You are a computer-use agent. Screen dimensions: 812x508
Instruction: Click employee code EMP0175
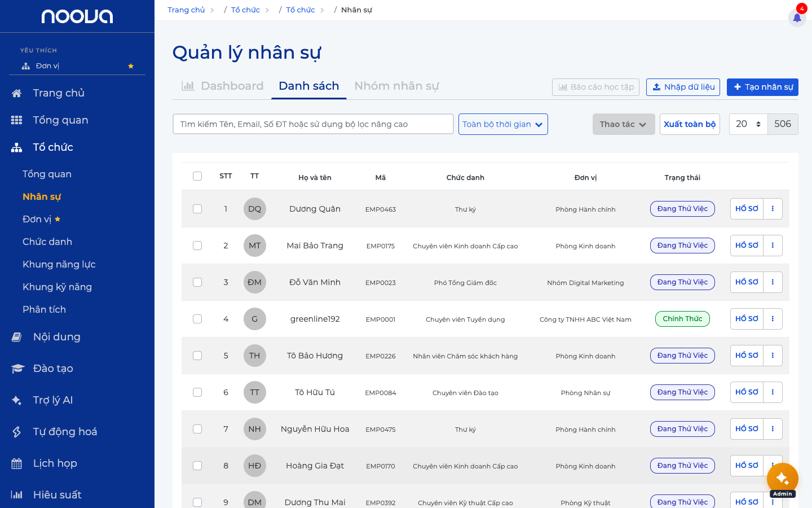point(381,246)
